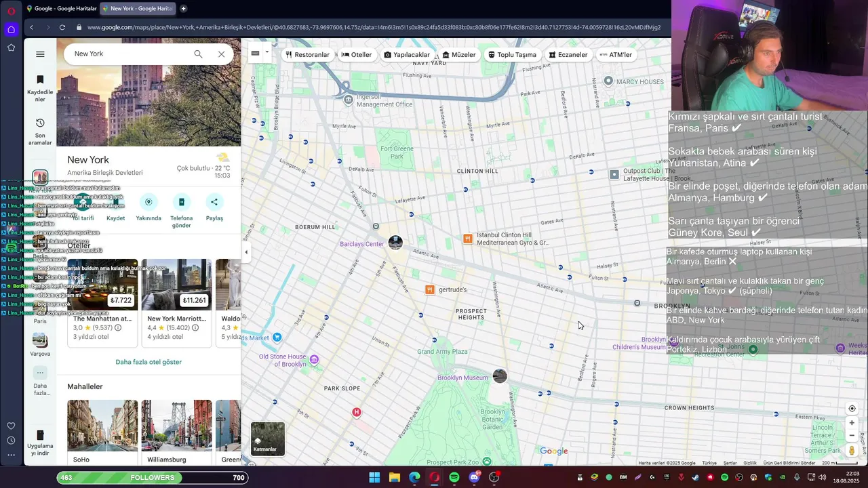Filter map by Toplu Taşıma
The height and width of the screenshot is (488, 868).
click(x=513, y=55)
